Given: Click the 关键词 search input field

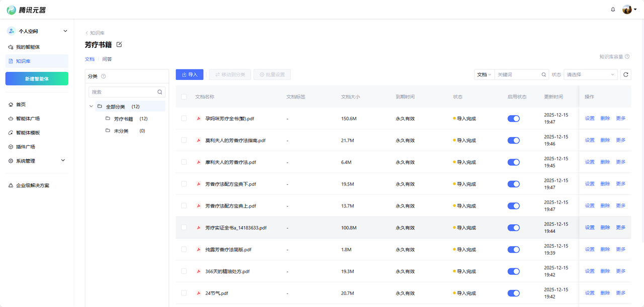Looking at the screenshot, I should tap(517, 74).
